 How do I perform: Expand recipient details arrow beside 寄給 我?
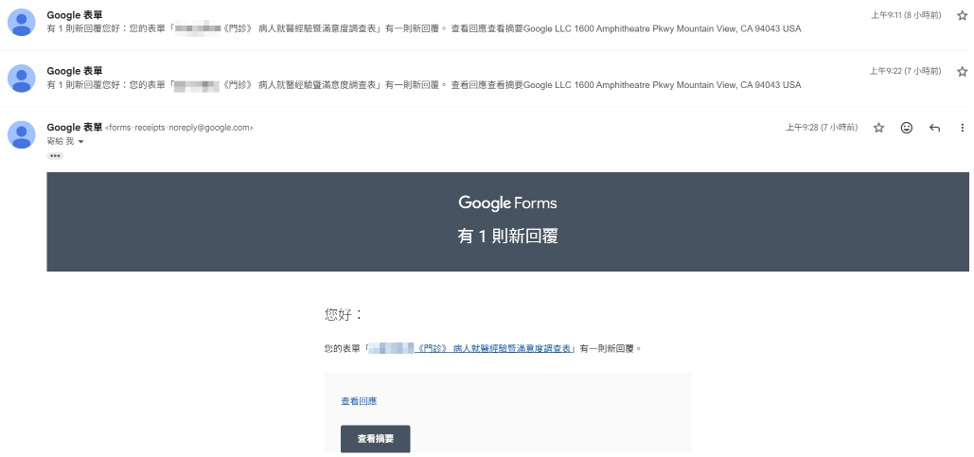click(81, 142)
